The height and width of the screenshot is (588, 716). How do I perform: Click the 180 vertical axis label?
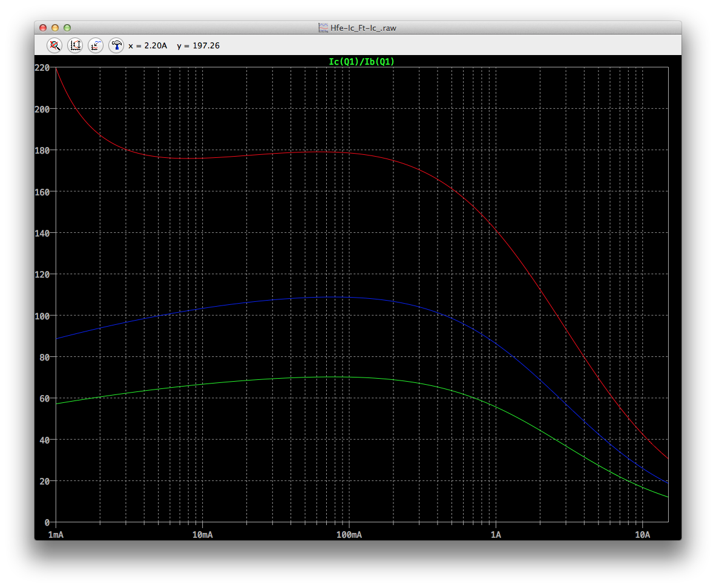pyautogui.click(x=42, y=150)
